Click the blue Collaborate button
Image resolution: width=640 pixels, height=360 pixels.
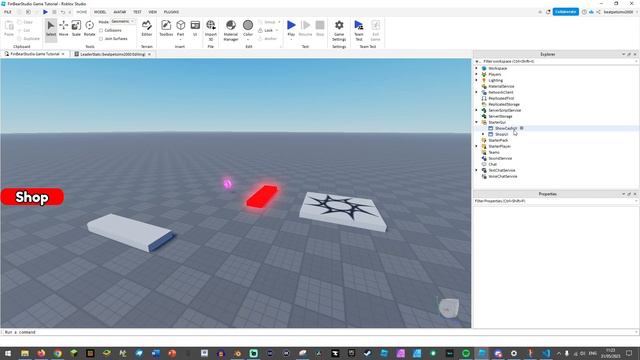click(x=565, y=12)
